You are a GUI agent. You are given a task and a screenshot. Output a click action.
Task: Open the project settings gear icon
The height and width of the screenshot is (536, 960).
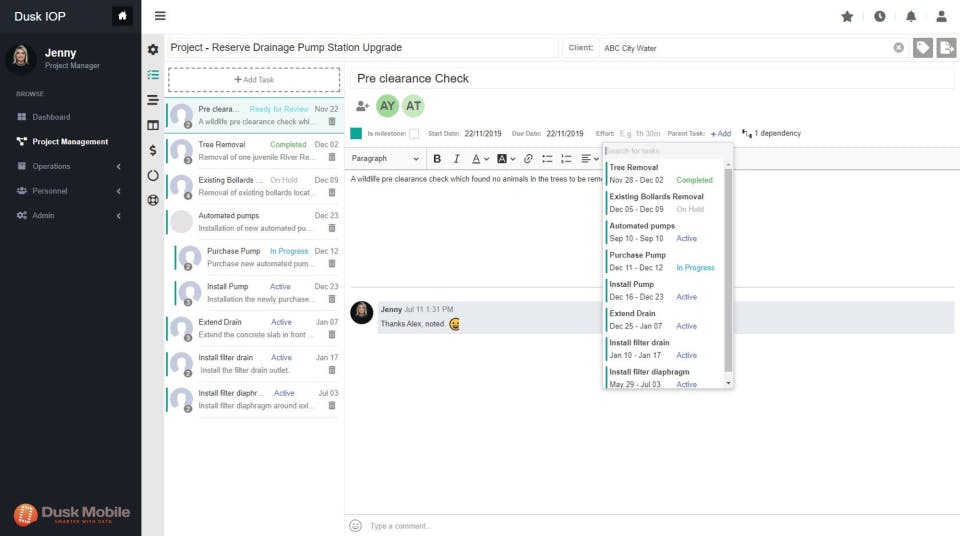pyautogui.click(x=153, y=50)
